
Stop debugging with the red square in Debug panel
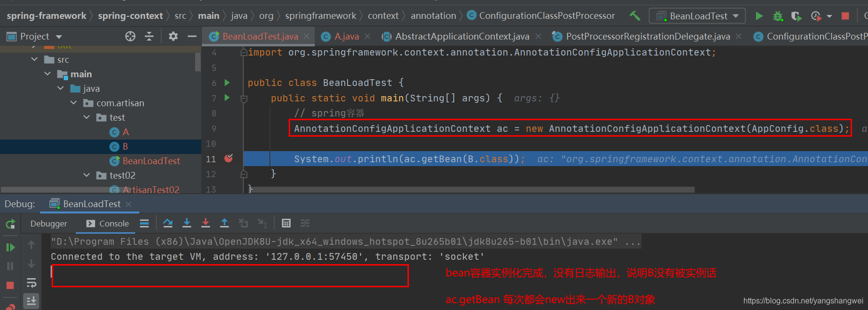(x=10, y=285)
